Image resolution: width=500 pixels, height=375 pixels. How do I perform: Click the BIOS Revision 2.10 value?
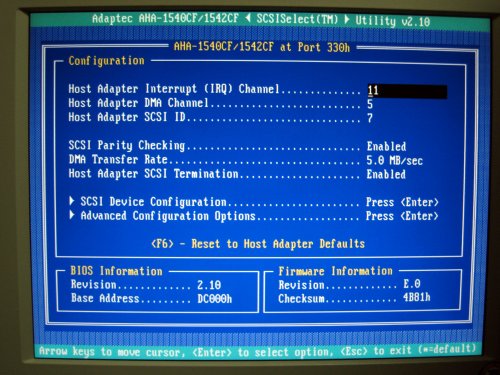coord(209,285)
